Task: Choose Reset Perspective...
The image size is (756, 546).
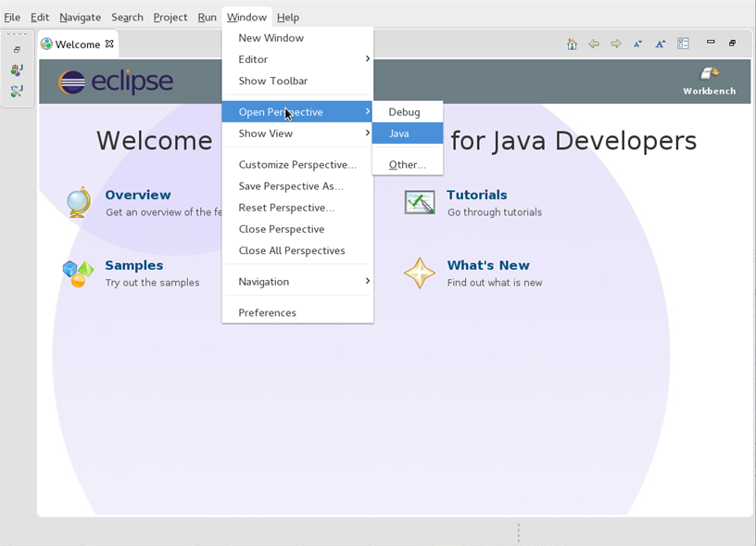Action: (297, 208)
